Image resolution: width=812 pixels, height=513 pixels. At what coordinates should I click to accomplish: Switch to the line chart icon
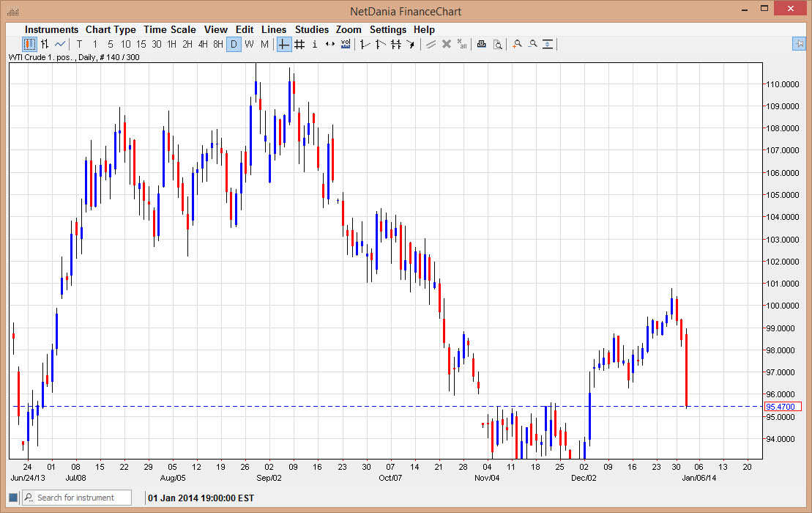60,45
